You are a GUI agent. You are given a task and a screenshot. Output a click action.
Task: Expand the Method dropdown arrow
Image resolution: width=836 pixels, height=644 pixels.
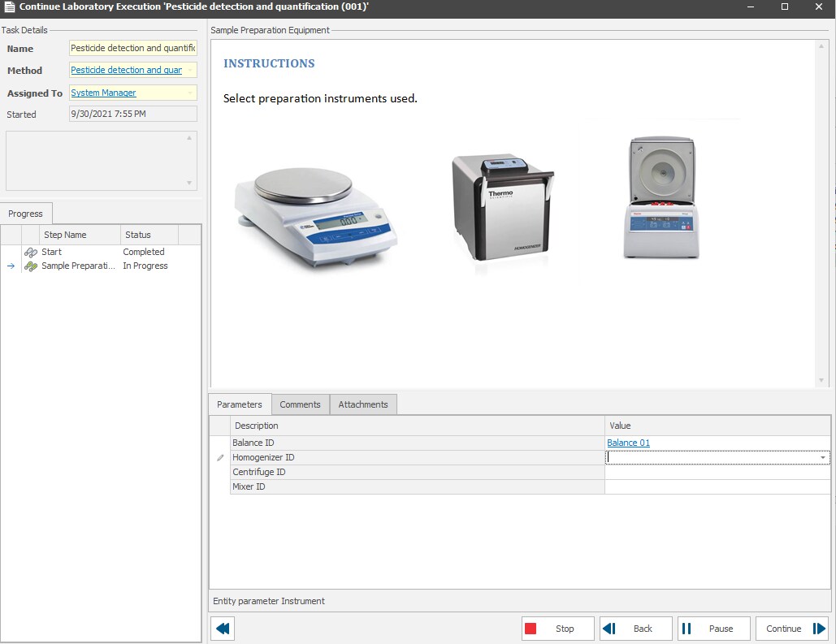(191, 71)
